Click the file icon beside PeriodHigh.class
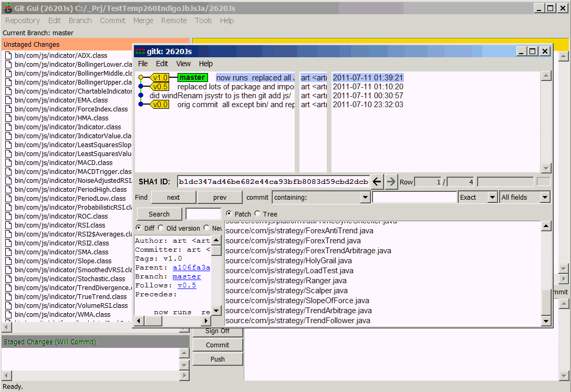This screenshot has width=571, height=392. point(8,190)
